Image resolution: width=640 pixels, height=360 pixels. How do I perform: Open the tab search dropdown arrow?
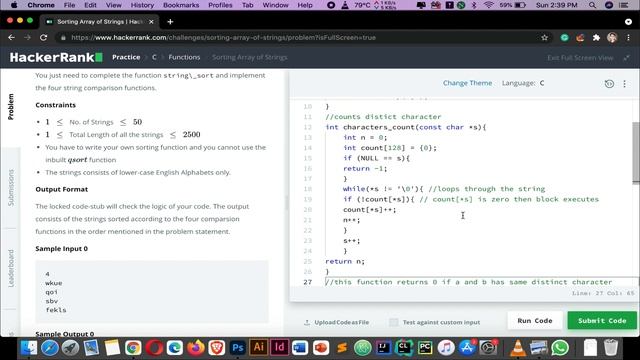coord(628,22)
